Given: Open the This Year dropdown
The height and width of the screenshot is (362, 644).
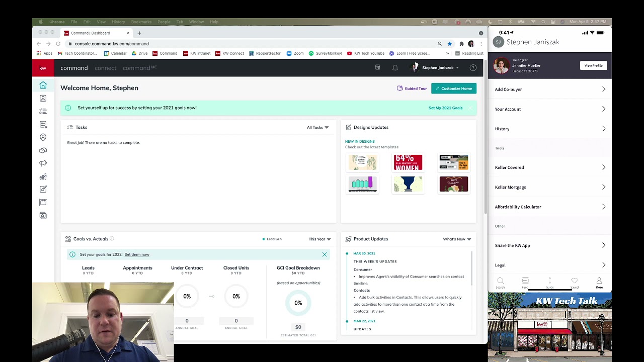Looking at the screenshot, I should tap(319, 239).
